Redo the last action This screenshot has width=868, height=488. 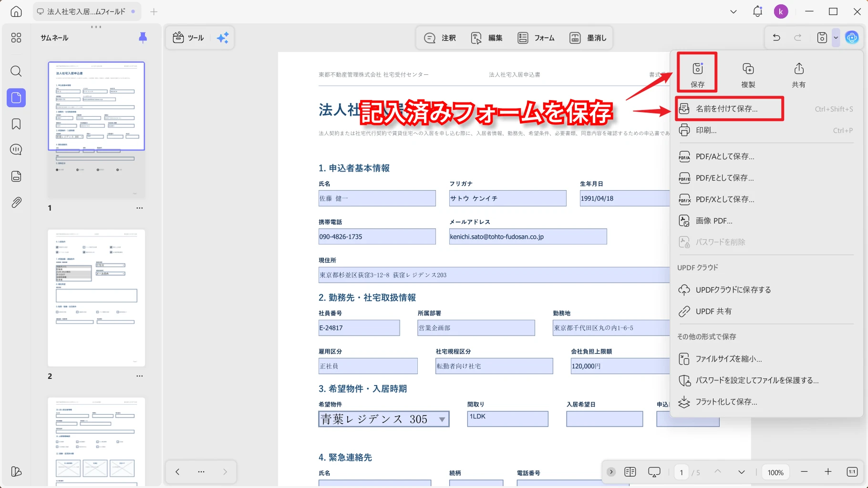pyautogui.click(x=798, y=37)
